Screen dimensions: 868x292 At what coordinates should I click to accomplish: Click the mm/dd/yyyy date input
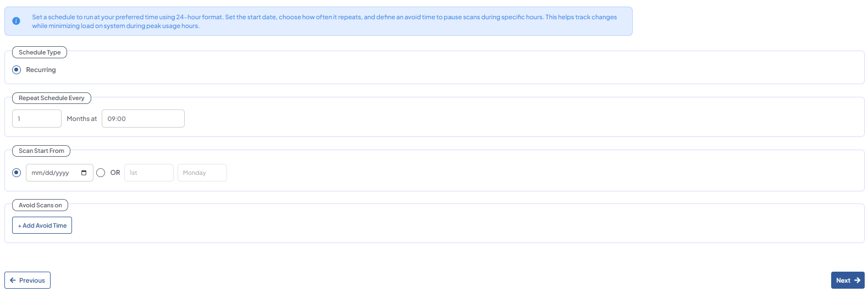(x=52, y=173)
